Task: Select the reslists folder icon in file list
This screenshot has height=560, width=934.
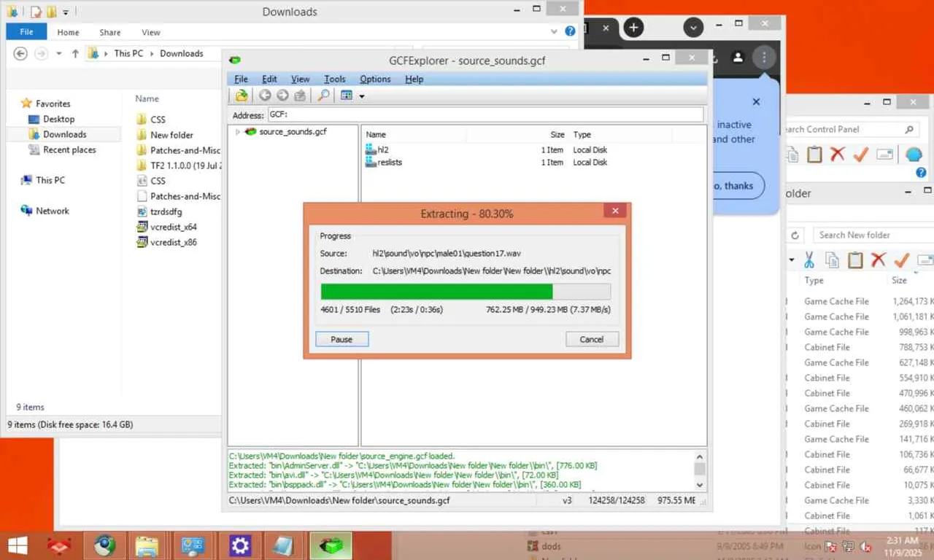Action: pyautogui.click(x=371, y=162)
